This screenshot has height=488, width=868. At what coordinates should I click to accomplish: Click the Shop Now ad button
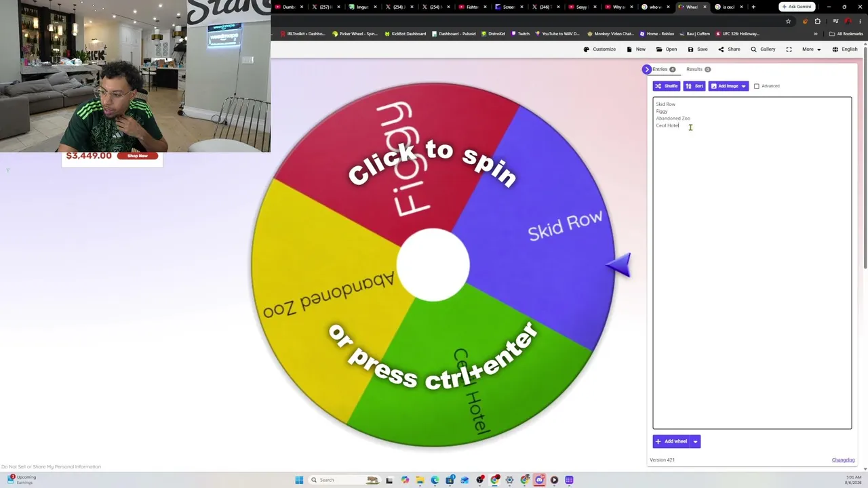(138, 156)
